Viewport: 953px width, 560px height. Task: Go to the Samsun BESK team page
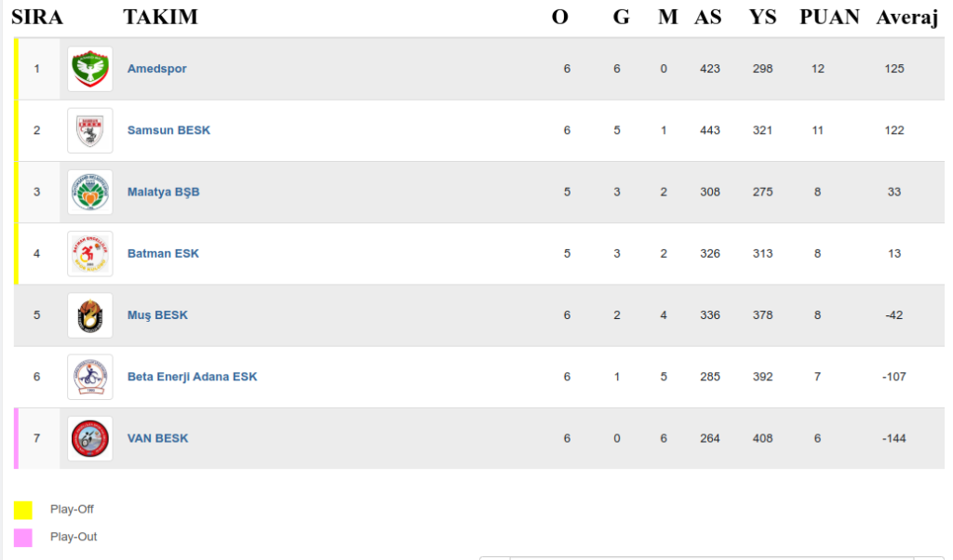[168, 130]
